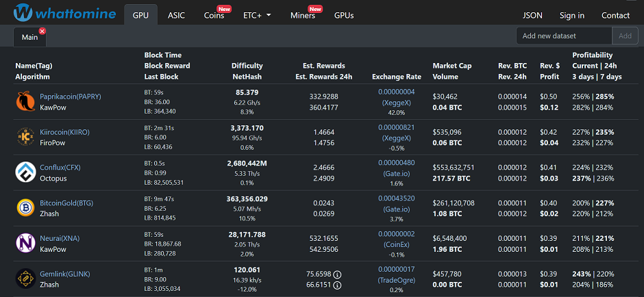
Task: Click Conflux difficulty 2,680,442M
Action: point(247,164)
